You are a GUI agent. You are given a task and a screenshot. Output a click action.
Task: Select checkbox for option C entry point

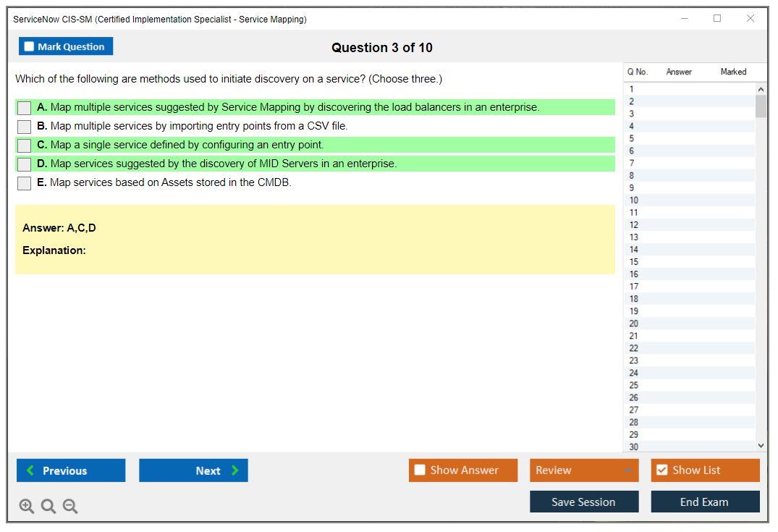tap(25, 145)
